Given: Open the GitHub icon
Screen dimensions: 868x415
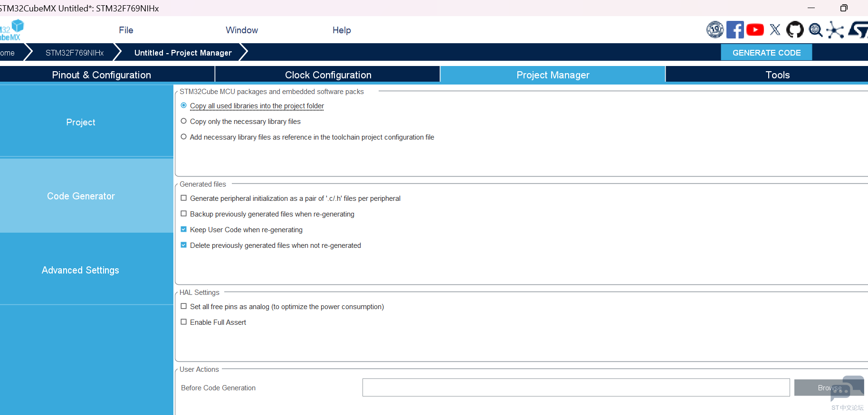Looking at the screenshot, I should (795, 30).
